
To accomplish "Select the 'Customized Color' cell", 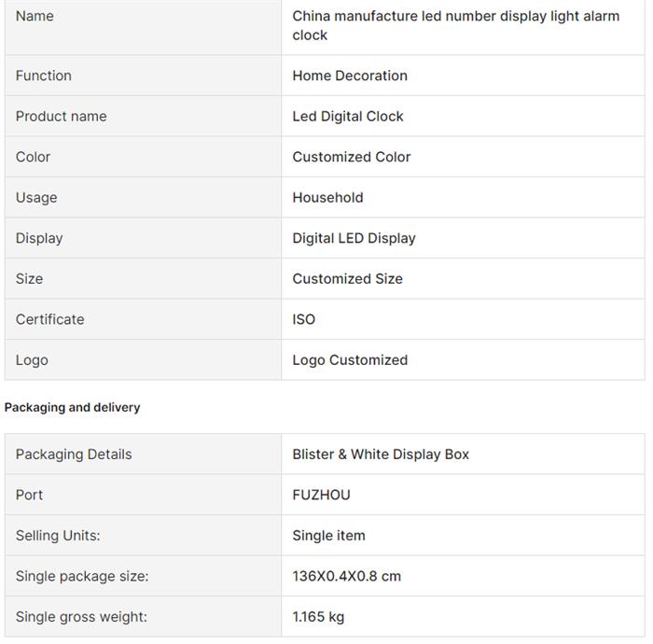I will 352,157.
